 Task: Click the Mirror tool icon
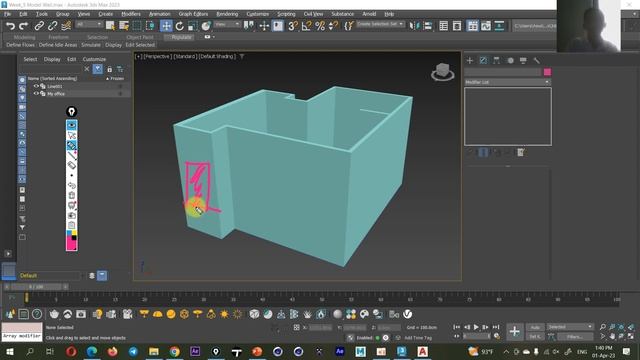(x=414, y=26)
